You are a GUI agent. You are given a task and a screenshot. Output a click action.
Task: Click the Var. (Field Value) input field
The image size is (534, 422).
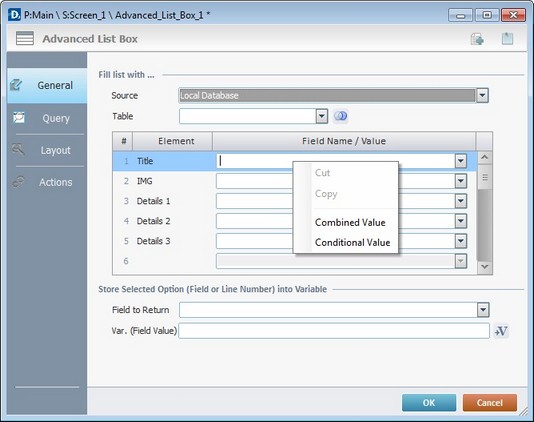click(334, 331)
